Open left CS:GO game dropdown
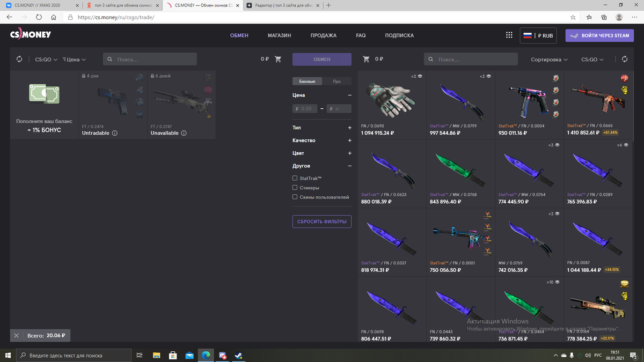Screen dimensions: 644x362 click(x=46, y=60)
